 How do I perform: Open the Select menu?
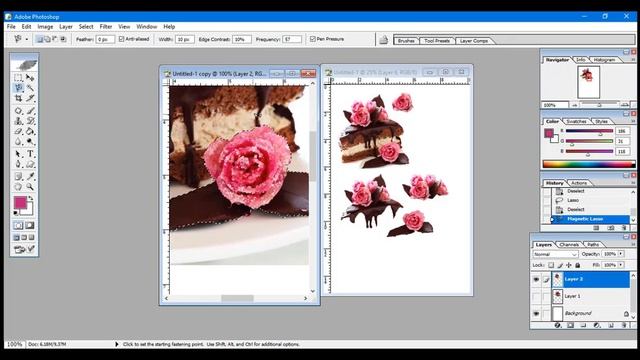[x=86, y=27]
